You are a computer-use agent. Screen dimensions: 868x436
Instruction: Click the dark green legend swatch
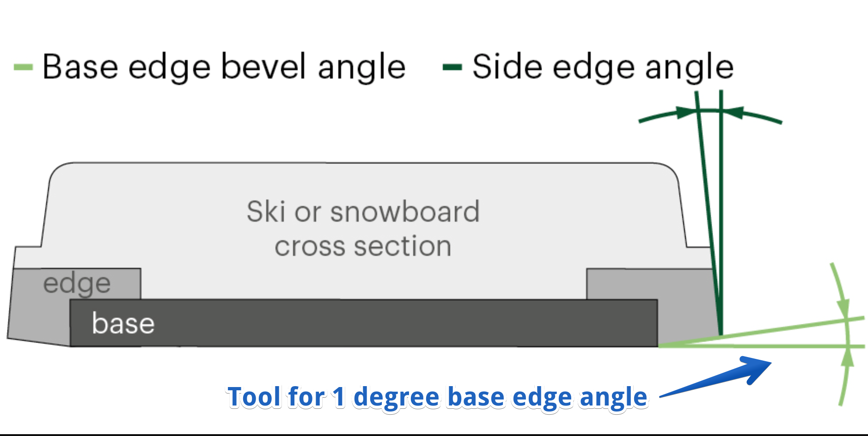point(452,67)
